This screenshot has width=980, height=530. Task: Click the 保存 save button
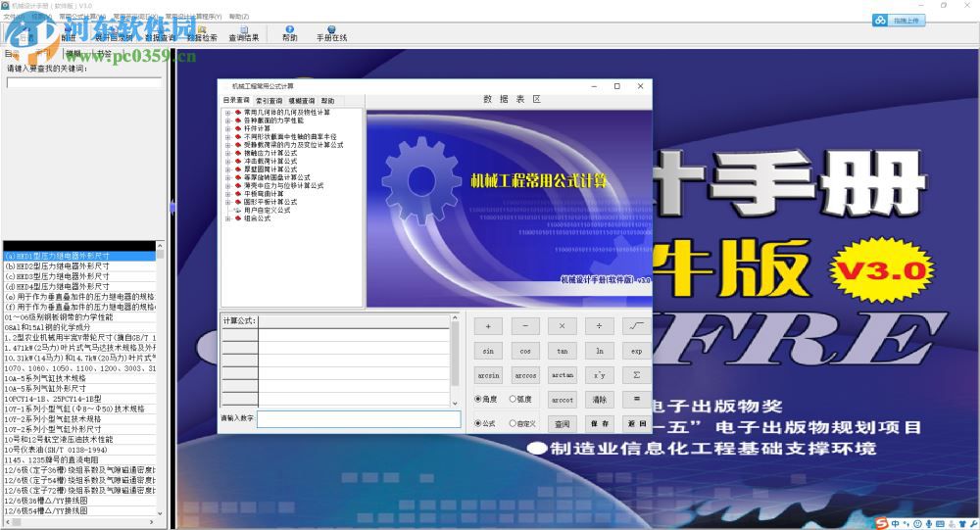click(599, 424)
